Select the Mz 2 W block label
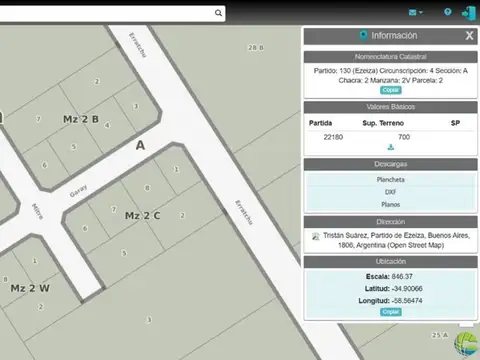The width and height of the screenshot is (480, 360). point(30,288)
